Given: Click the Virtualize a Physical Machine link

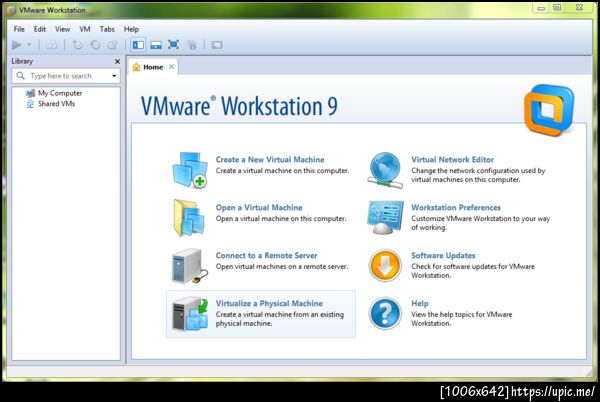Looking at the screenshot, I should click(x=269, y=303).
